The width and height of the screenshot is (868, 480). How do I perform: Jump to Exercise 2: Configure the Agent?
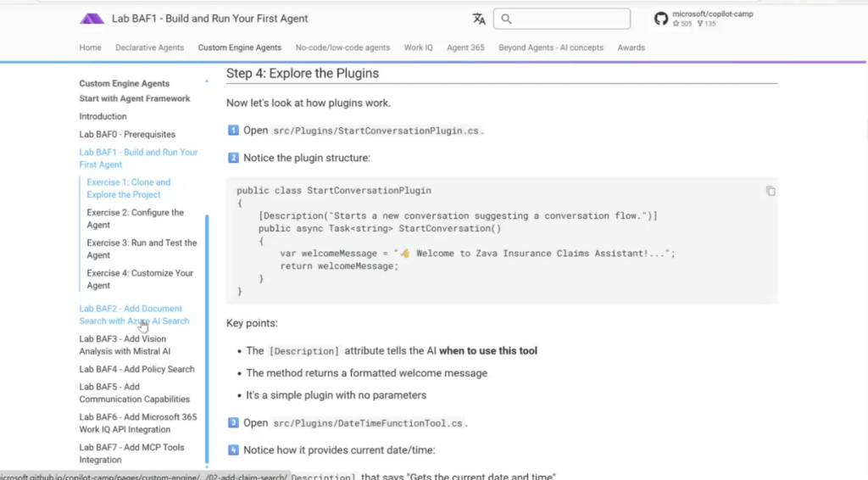(x=135, y=219)
